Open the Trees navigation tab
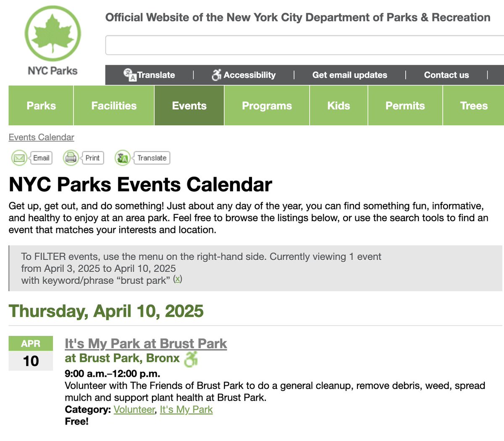This screenshot has width=504, height=441. coord(474,106)
